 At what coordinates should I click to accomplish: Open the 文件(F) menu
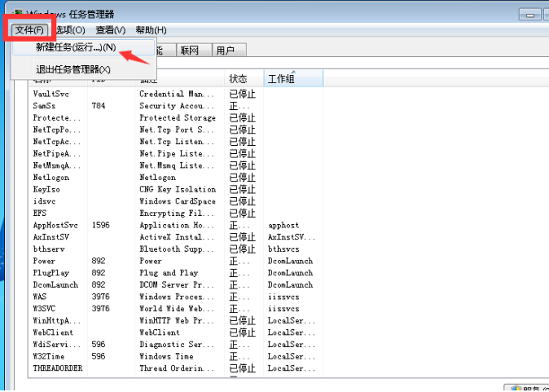(29, 30)
